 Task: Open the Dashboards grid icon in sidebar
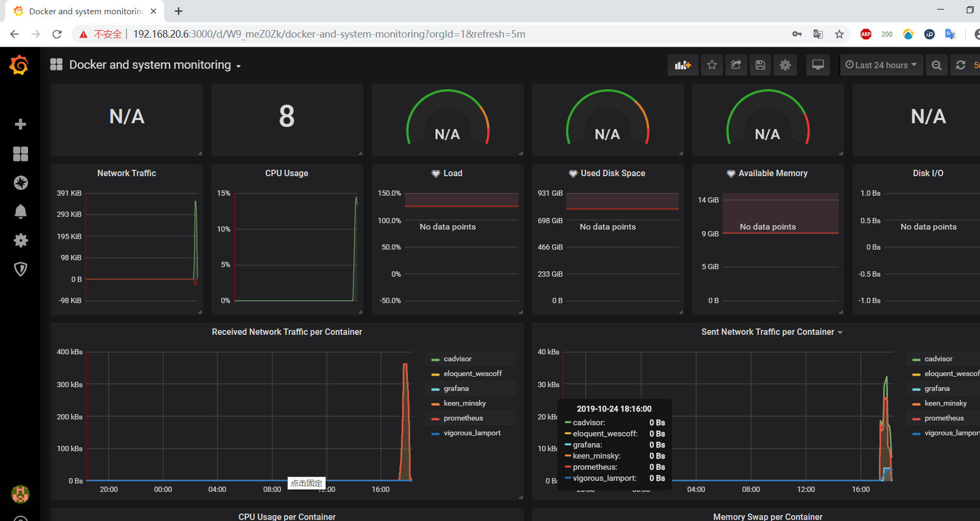(x=20, y=154)
